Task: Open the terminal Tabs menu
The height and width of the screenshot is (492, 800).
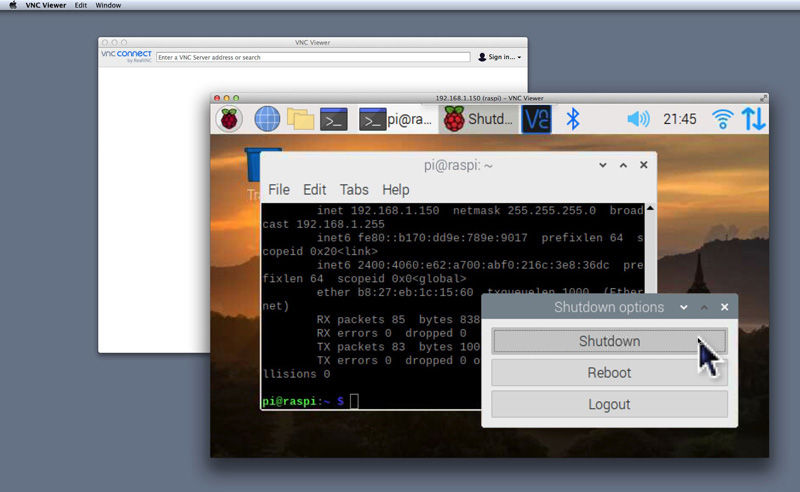Action: pos(354,189)
